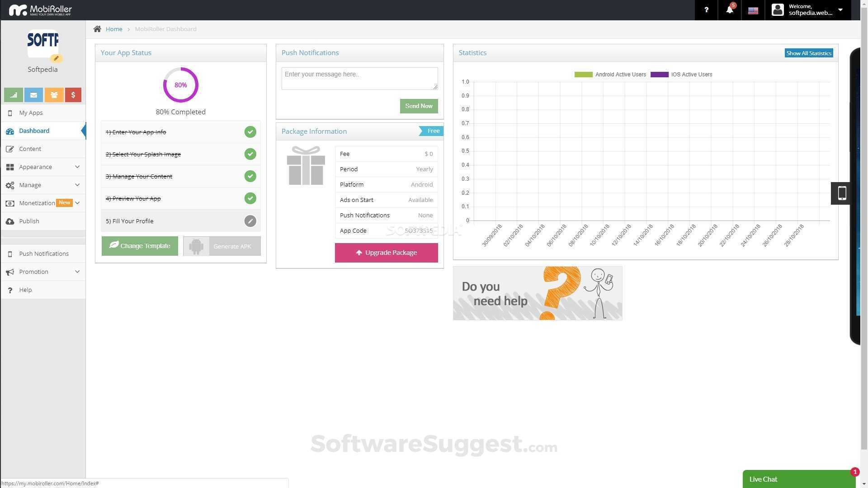Click the Upgrade Package button
Image resolution: width=868 pixels, height=488 pixels.
[386, 253]
